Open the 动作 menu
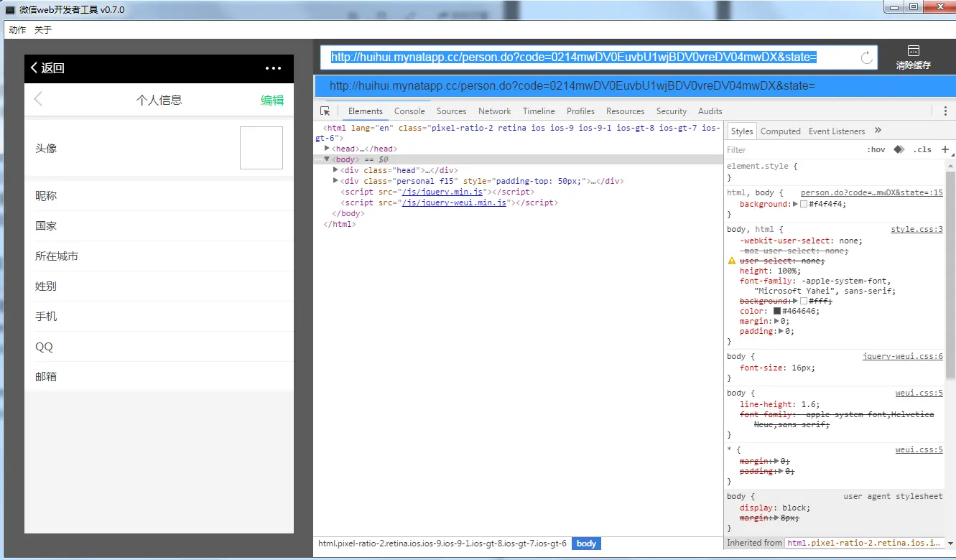This screenshot has height=560, width=956. click(x=17, y=29)
